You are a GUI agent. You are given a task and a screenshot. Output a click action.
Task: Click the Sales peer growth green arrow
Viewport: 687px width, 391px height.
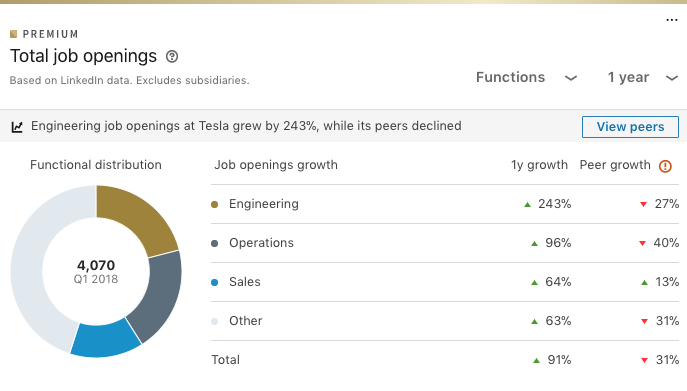[x=644, y=283]
